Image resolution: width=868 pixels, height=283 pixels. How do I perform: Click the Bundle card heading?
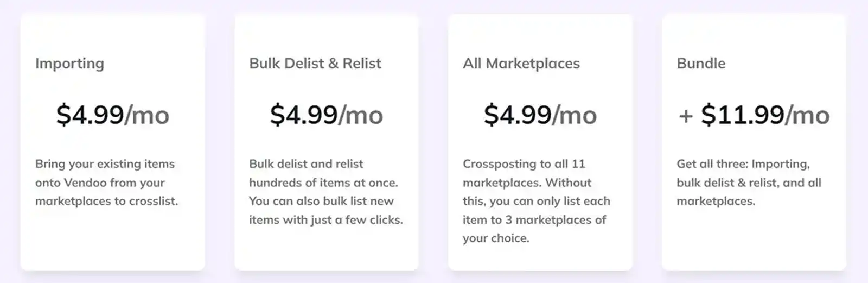pyautogui.click(x=700, y=64)
